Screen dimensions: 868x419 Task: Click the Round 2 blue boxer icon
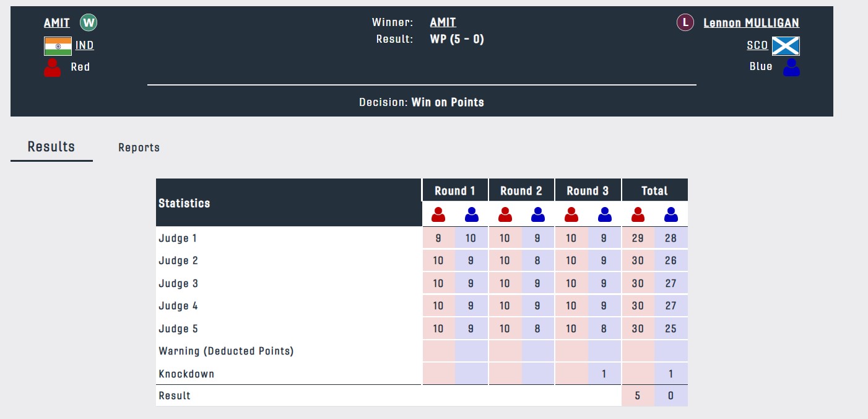(537, 214)
